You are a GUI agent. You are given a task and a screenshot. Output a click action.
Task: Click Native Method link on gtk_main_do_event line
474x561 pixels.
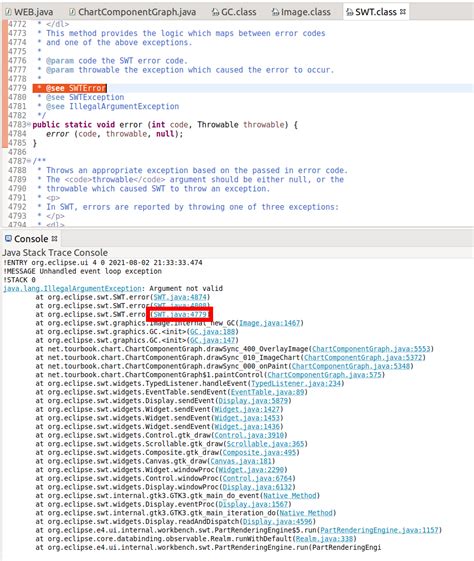[x=290, y=496]
